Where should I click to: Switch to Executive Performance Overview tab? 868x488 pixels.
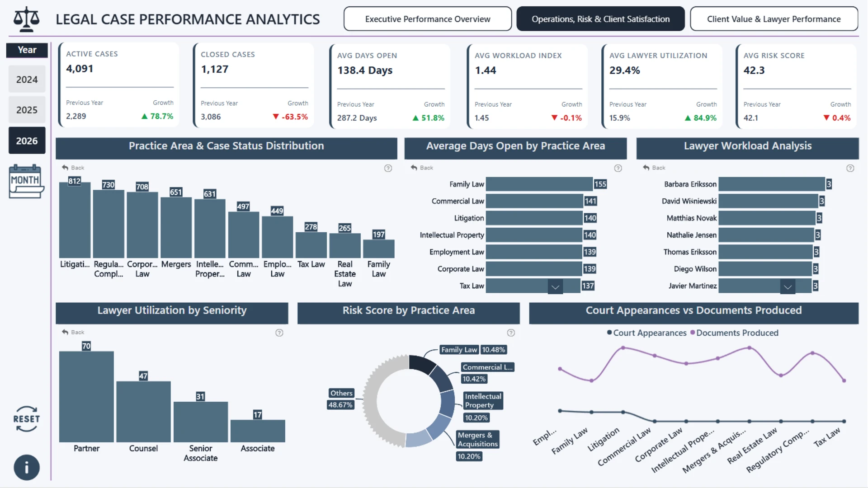428,19
